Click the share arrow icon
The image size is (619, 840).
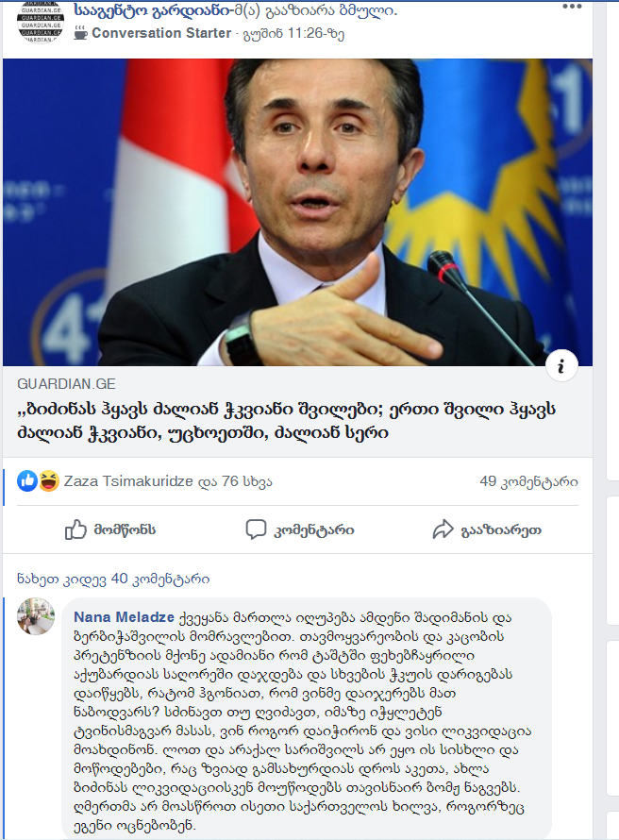[x=443, y=529]
